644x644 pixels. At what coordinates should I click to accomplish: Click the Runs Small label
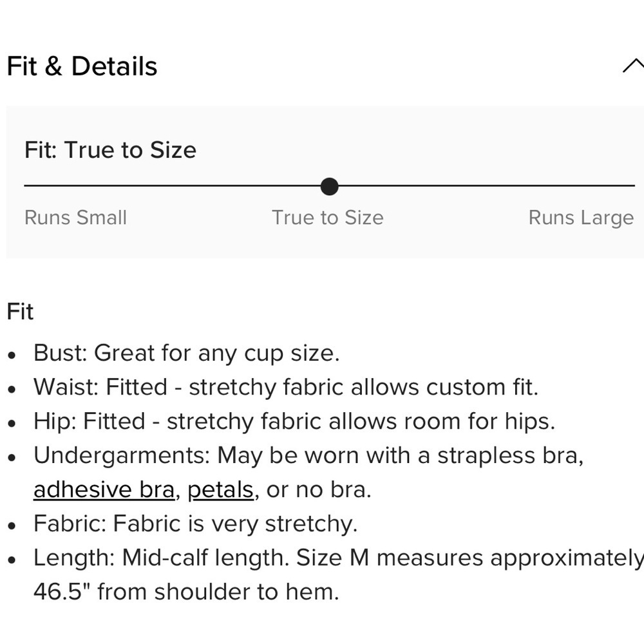pyautogui.click(x=75, y=218)
